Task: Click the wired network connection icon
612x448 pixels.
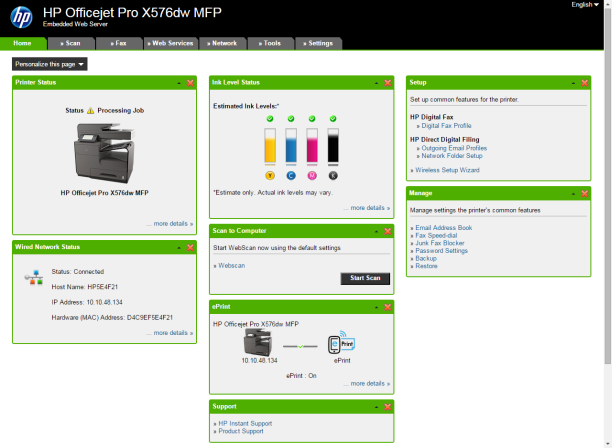Action: point(34,277)
